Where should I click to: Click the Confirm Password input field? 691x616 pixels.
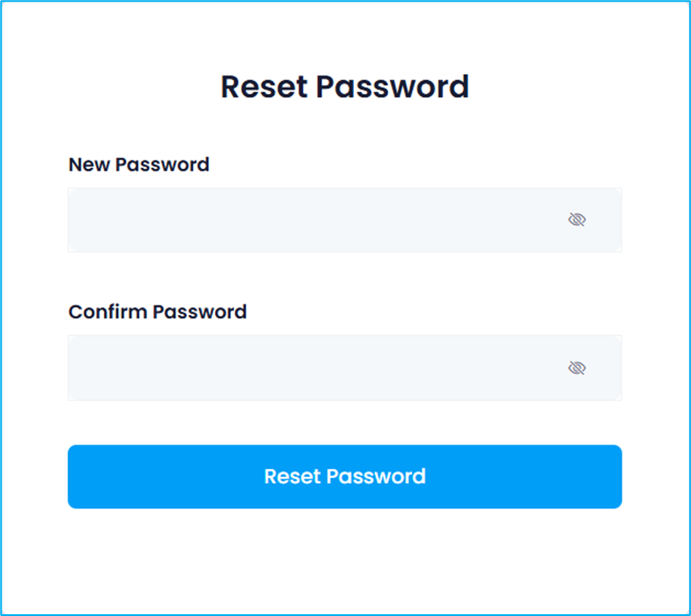[308, 368]
